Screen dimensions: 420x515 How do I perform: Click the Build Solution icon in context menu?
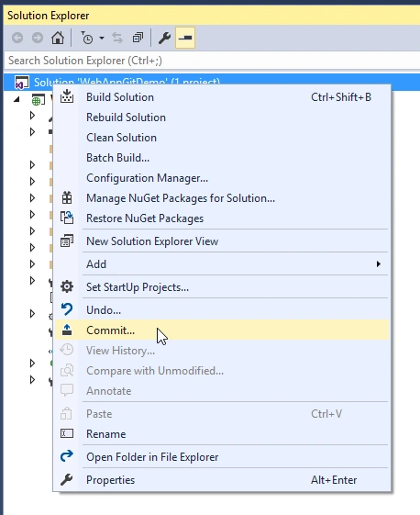[67, 96]
